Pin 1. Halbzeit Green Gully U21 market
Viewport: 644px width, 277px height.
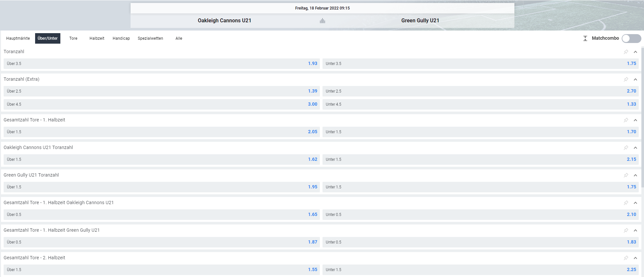626,230
